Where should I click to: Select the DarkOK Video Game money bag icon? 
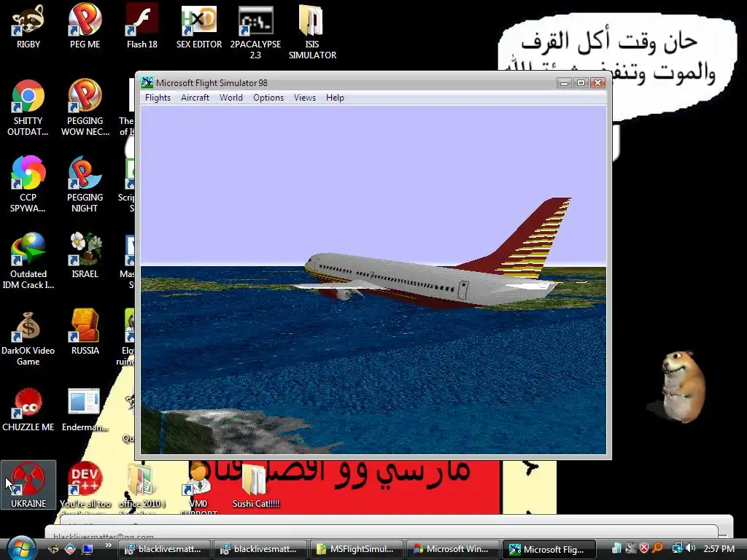tap(28, 338)
